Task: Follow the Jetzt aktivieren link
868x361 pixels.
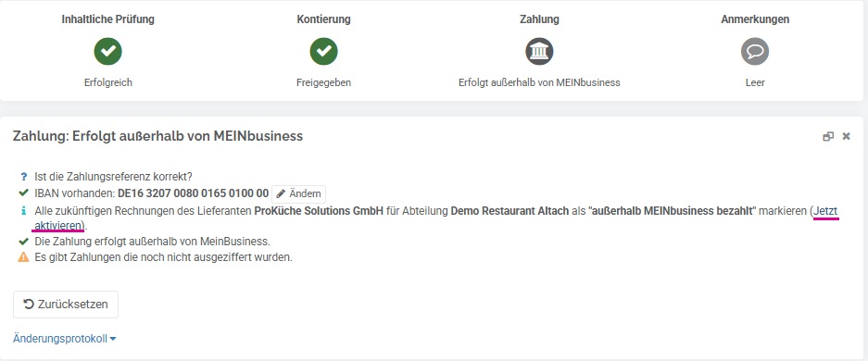Action: 826,211
